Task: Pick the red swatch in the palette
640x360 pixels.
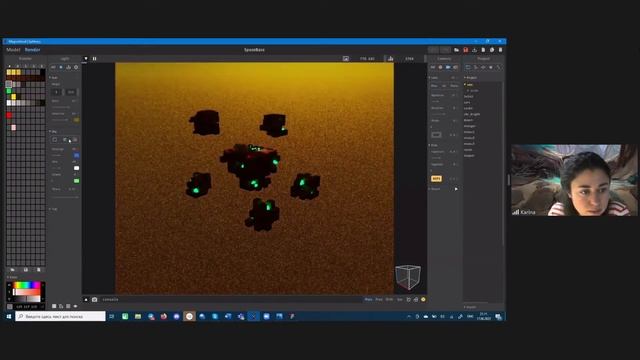Action: coord(9,116)
